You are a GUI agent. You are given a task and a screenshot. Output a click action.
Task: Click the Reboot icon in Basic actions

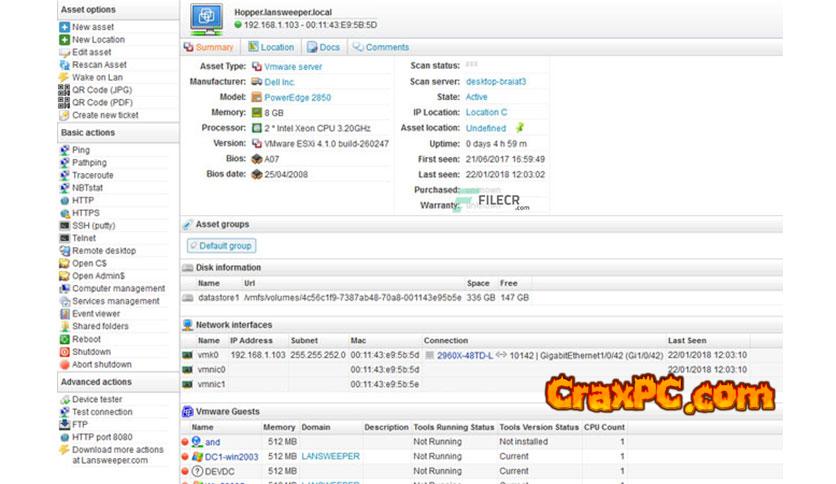point(65,339)
